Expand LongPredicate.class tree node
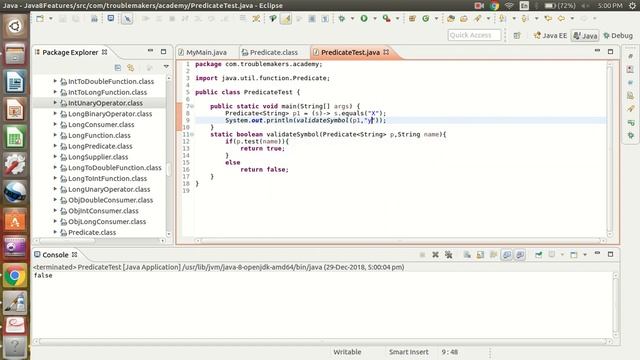This screenshot has height=360, width=640. pyautogui.click(x=55, y=146)
